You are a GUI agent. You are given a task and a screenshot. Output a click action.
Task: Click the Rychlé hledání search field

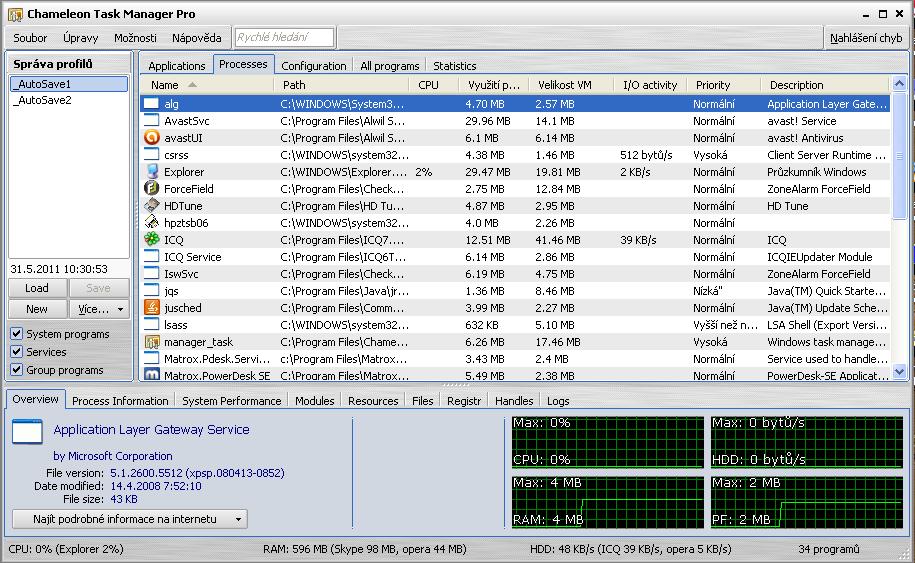coord(284,38)
